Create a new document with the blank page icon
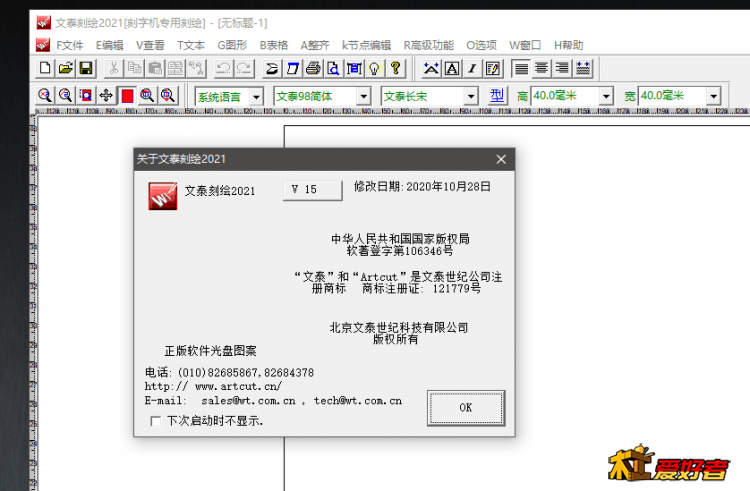 (45, 68)
